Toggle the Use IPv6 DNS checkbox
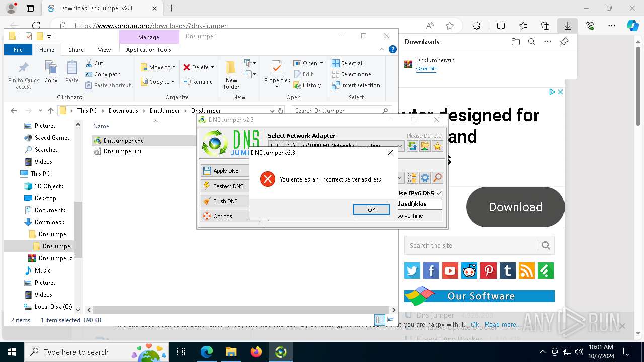 pyautogui.click(x=439, y=193)
